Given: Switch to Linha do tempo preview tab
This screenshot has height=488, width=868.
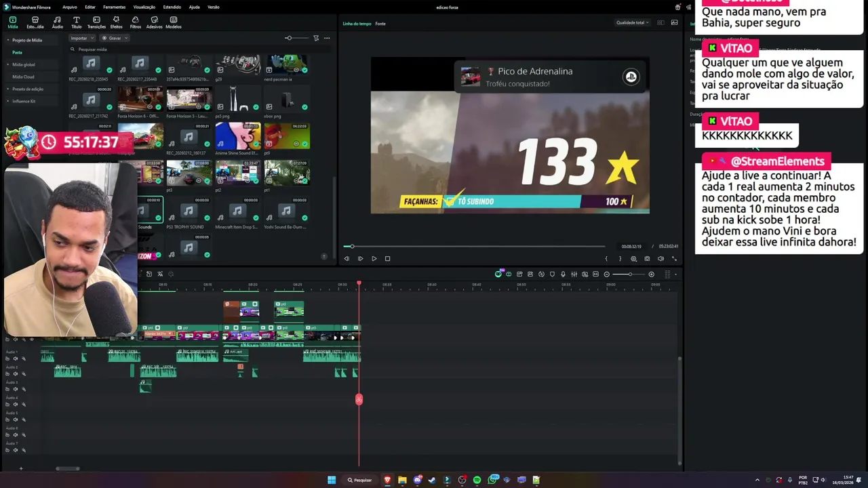Looking at the screenshot, I should click(357, 24).
